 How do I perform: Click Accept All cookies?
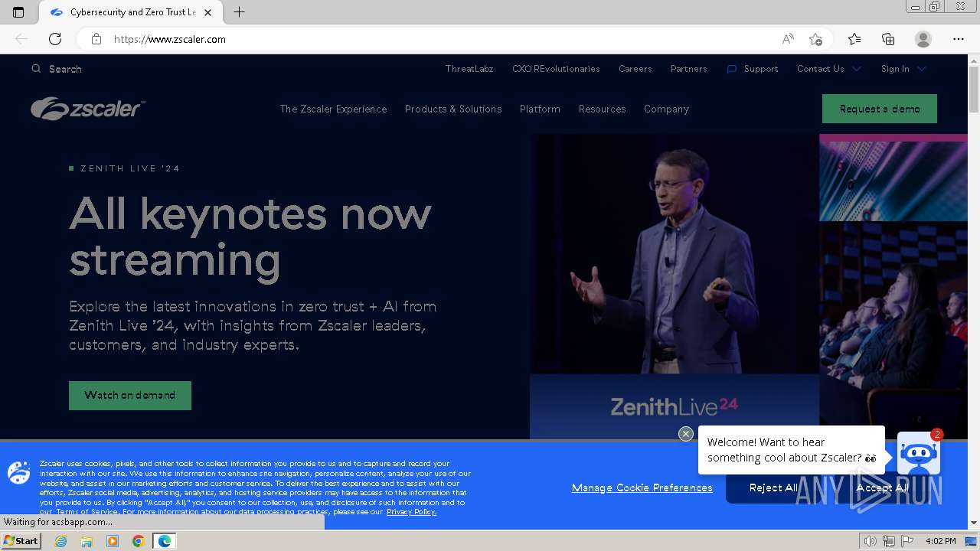881,487
